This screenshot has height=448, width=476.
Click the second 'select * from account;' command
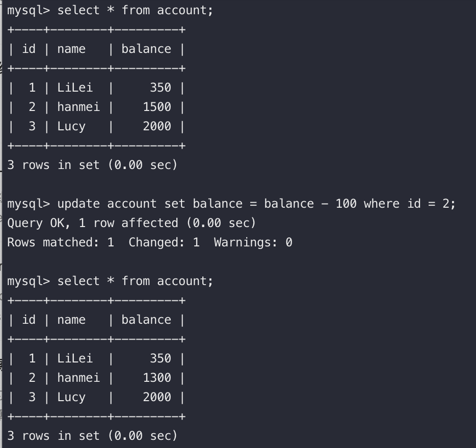(x=135, y=282)
